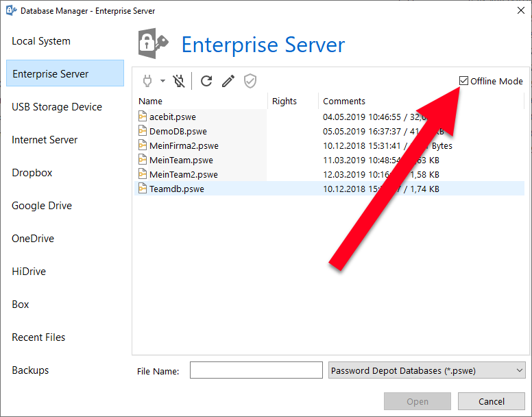Select MeinTeam.pswe database
Image resolution: width=532 pixels, height=417 pixels.
click(330, 160)
